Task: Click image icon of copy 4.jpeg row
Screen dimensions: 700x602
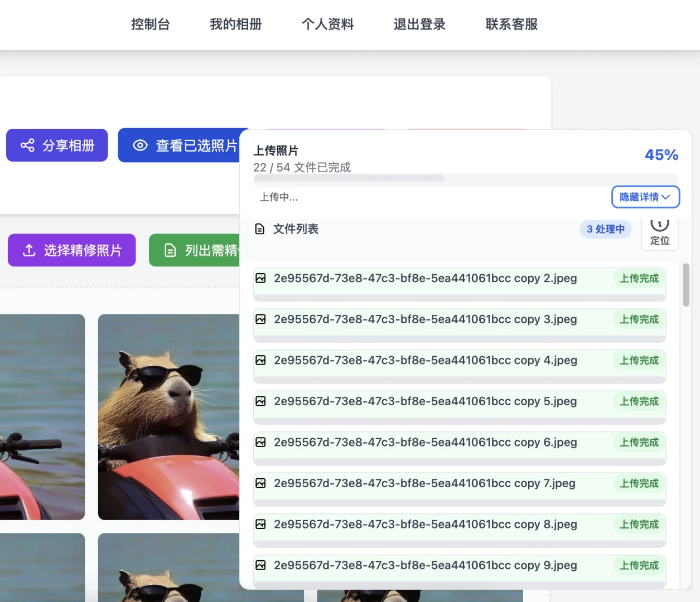Action: point(260,360)
